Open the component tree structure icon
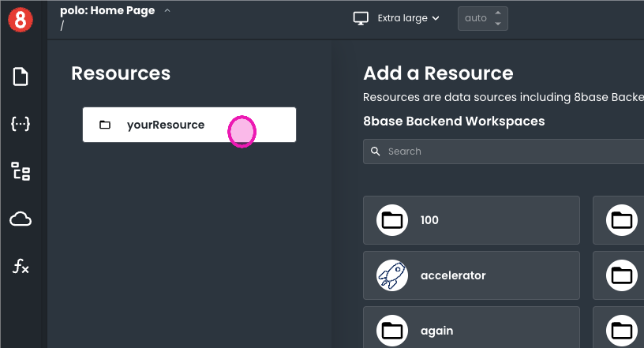Viewport: 644px width, 348px height. click(21, 171)
